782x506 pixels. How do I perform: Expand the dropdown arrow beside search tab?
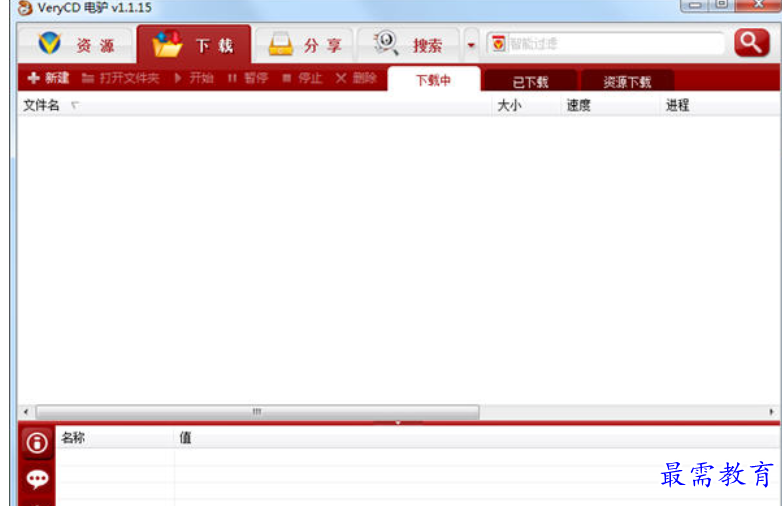[x=471, y=45]
